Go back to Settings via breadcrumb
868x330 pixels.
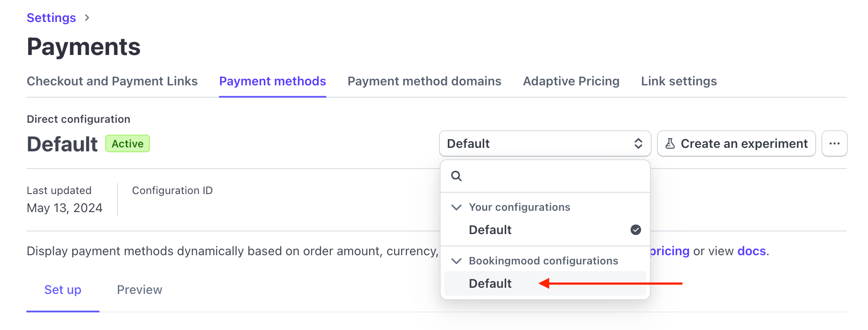51,18
